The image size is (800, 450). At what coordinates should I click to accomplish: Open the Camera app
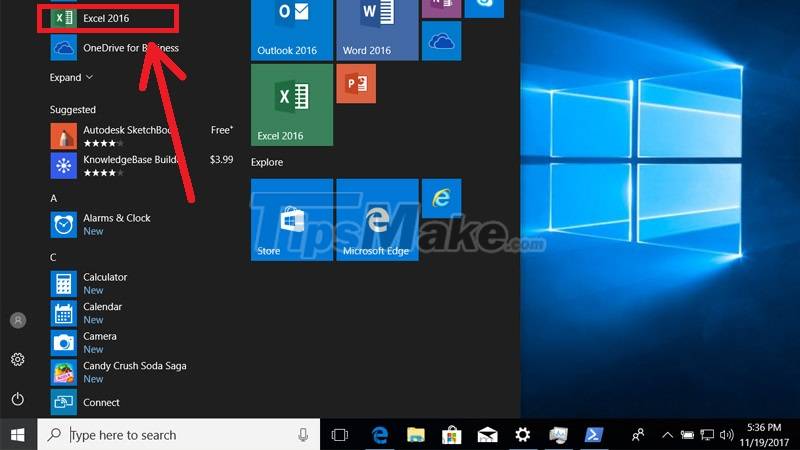pyautogui.click(x=143, y=343)
